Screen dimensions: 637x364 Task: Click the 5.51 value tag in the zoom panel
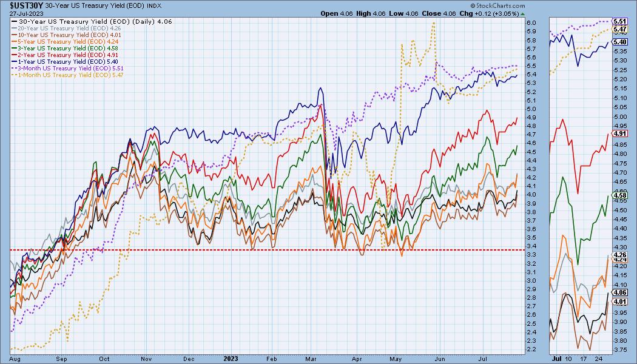tap(621, 21)
